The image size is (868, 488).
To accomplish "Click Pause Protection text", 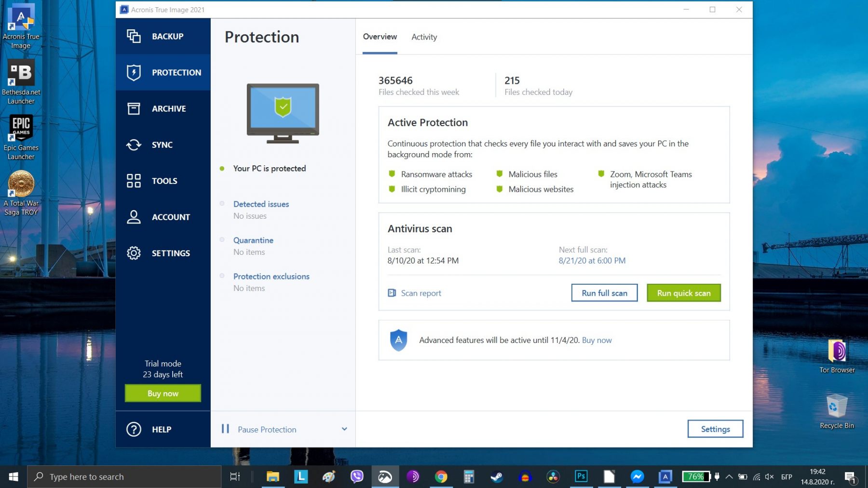I will 267,429.
